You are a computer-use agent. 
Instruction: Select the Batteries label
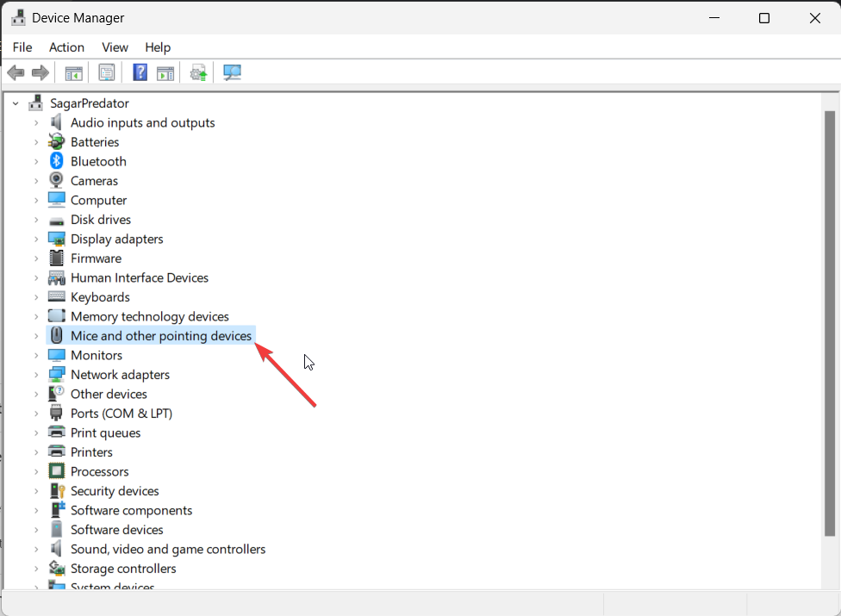95,142
